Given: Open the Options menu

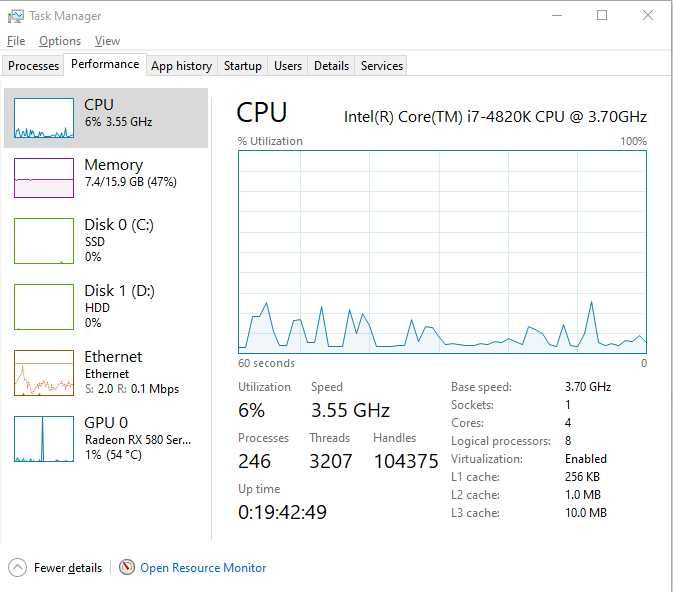Looking at the screenshot, I should 60,41.
